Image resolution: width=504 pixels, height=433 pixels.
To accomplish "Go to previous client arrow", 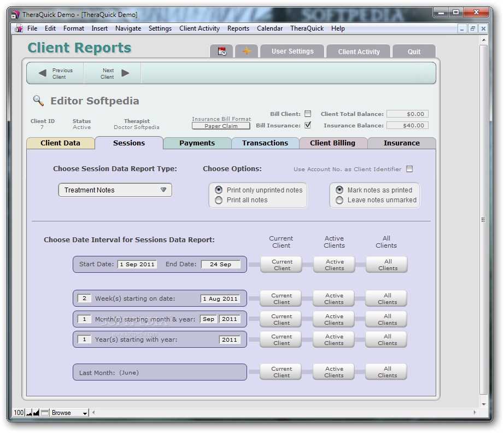I will click(43, 73).
